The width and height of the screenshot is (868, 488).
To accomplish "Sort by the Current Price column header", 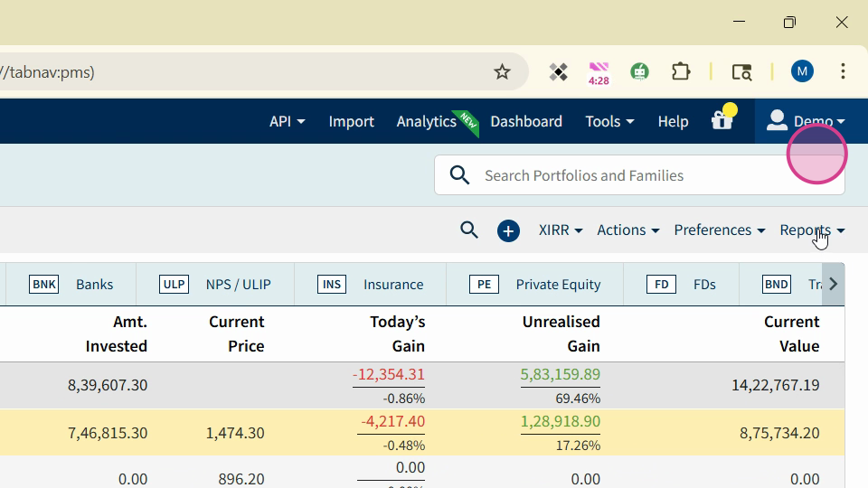I will coord(236,333).
